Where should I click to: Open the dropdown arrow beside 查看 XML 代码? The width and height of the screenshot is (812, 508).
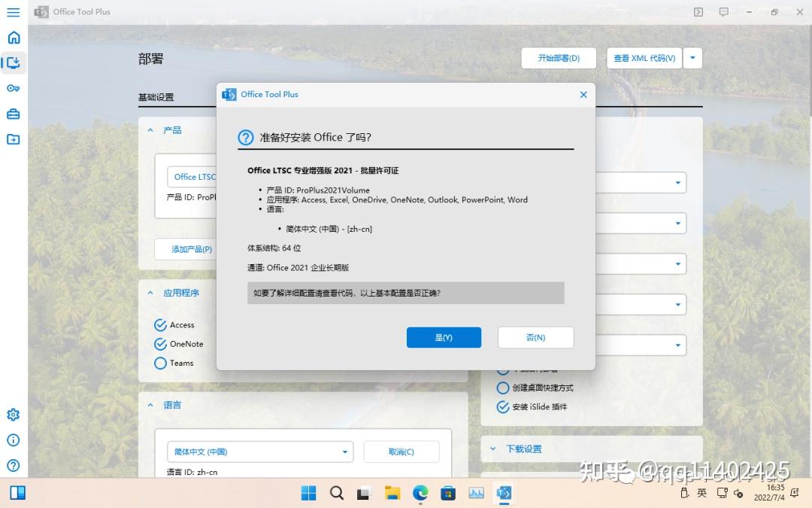coord(692,58)
